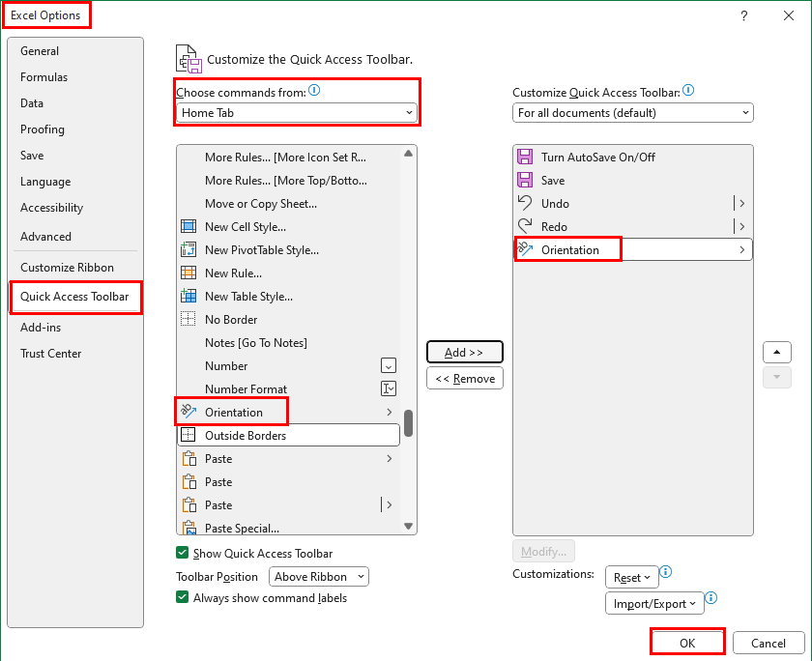Expand Undo submenu arrow
Screen dimensions: 812x661
pos(742,204)
